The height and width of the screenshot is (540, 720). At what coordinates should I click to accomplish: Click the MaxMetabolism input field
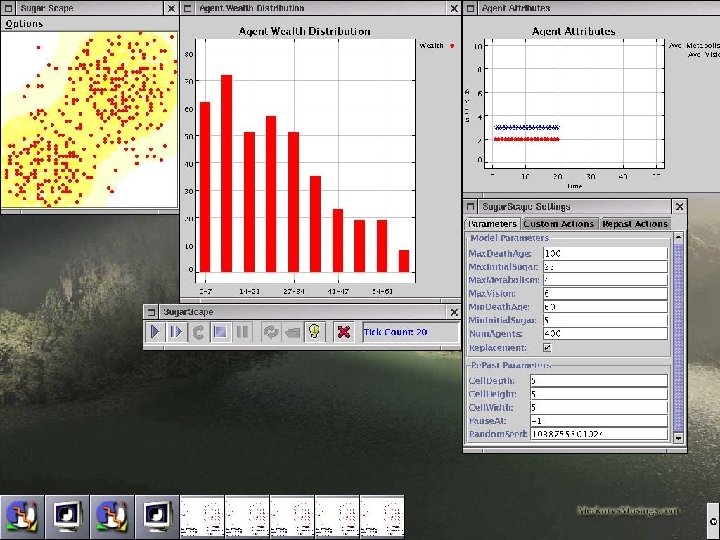click(605, 280)
